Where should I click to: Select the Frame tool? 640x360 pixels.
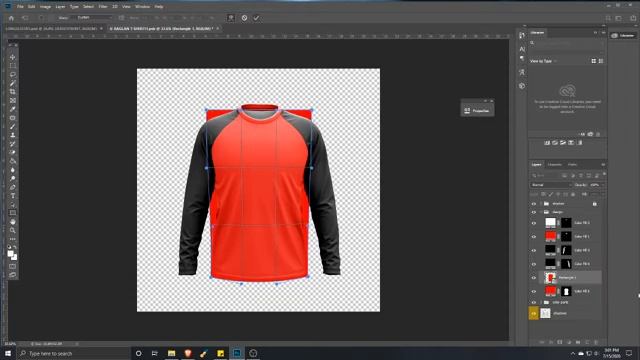point(13,100)
